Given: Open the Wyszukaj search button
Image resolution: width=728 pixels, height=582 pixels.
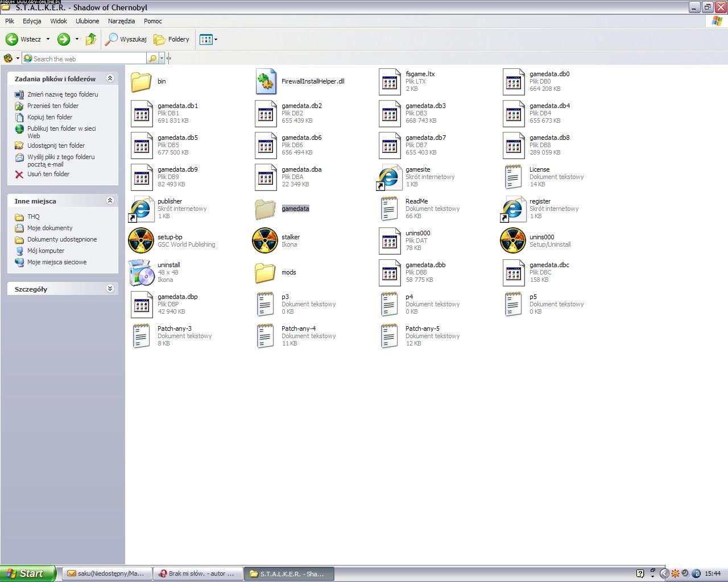Looking at the screenshot, I should (126, 39).
